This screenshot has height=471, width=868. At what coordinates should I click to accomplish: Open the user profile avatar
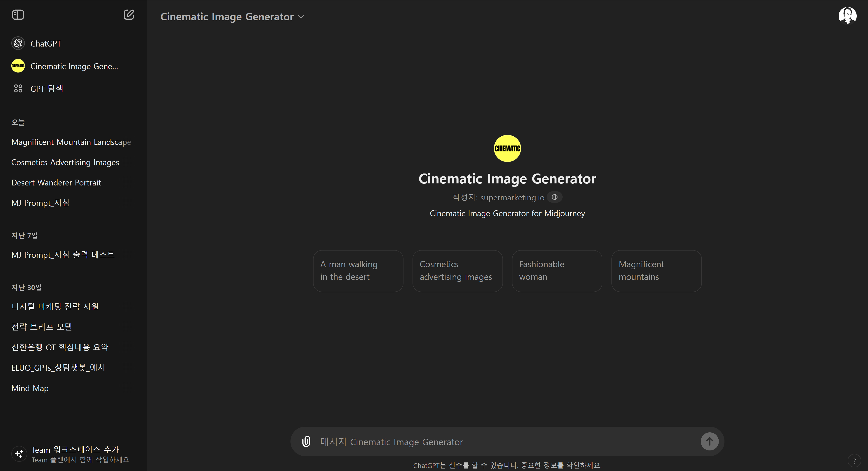tap(847, 16)
